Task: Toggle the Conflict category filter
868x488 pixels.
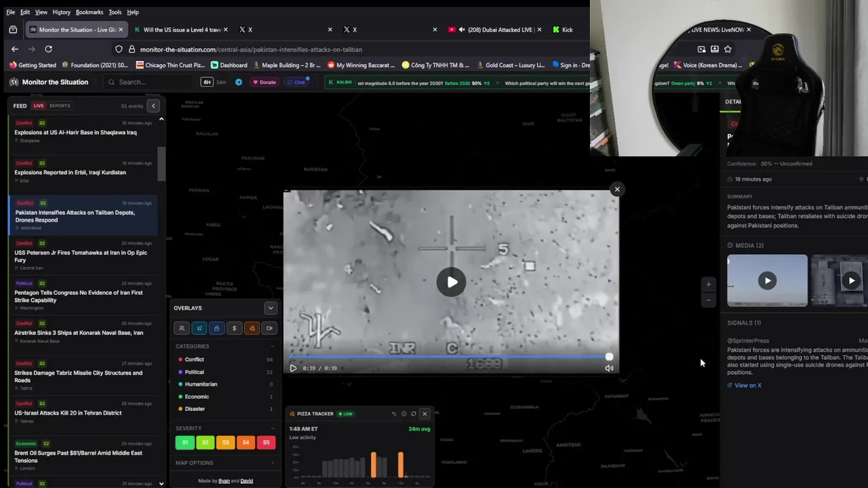Action: [225, 359]
